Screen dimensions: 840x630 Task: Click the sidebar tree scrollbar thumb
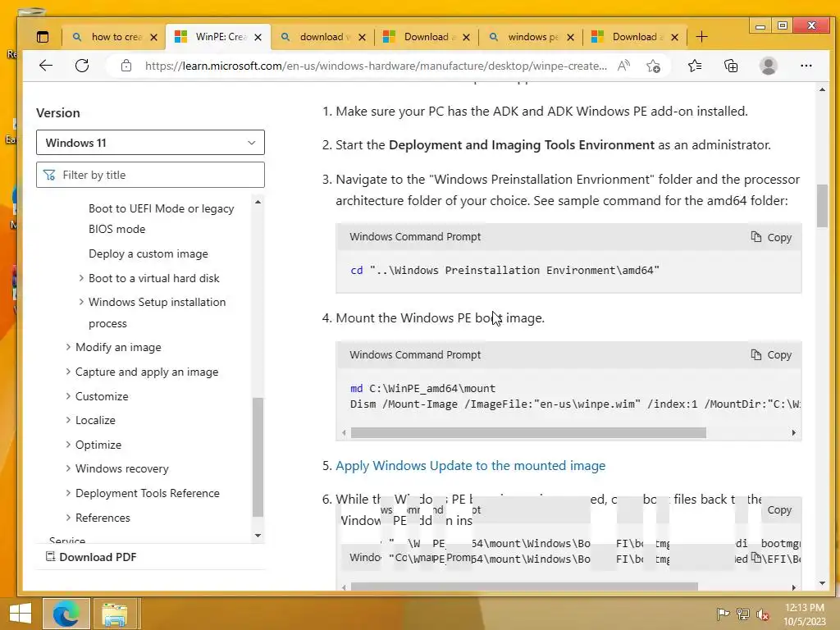(258, 457)
